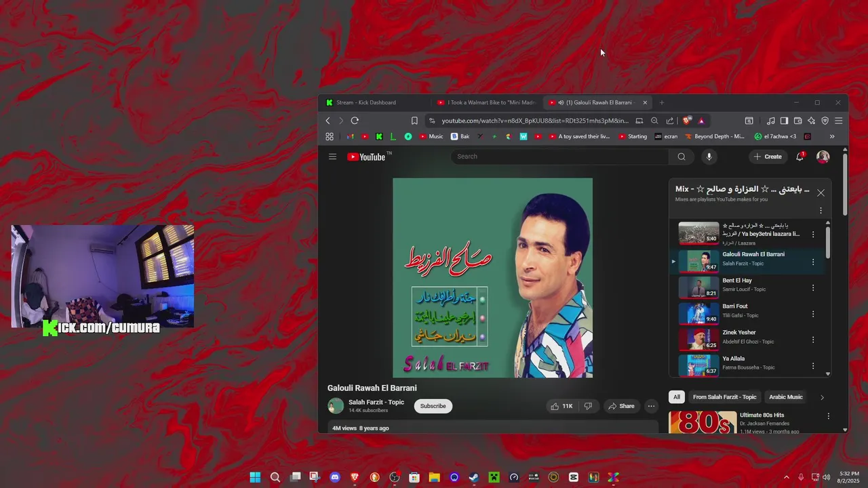This screenshot has height=488, width=868.
Task: Open options for Zinek Yesher item
Action: (813, 340)
